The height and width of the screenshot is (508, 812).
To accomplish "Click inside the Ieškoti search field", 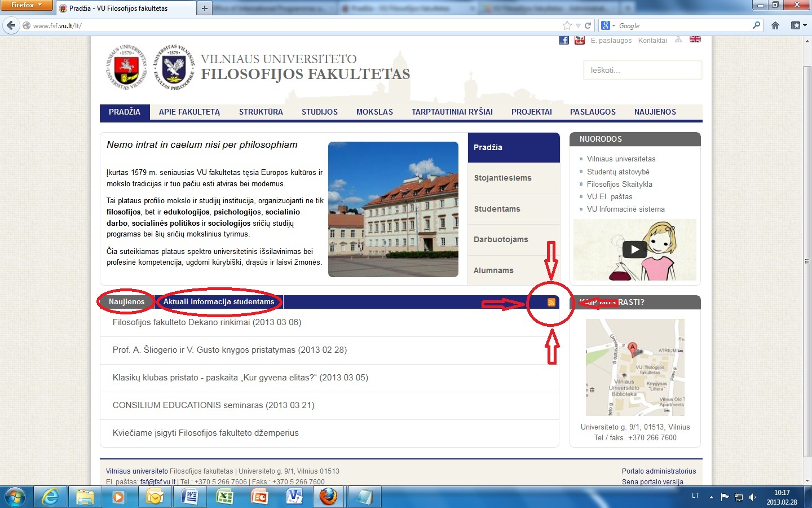I will [642, 71].
